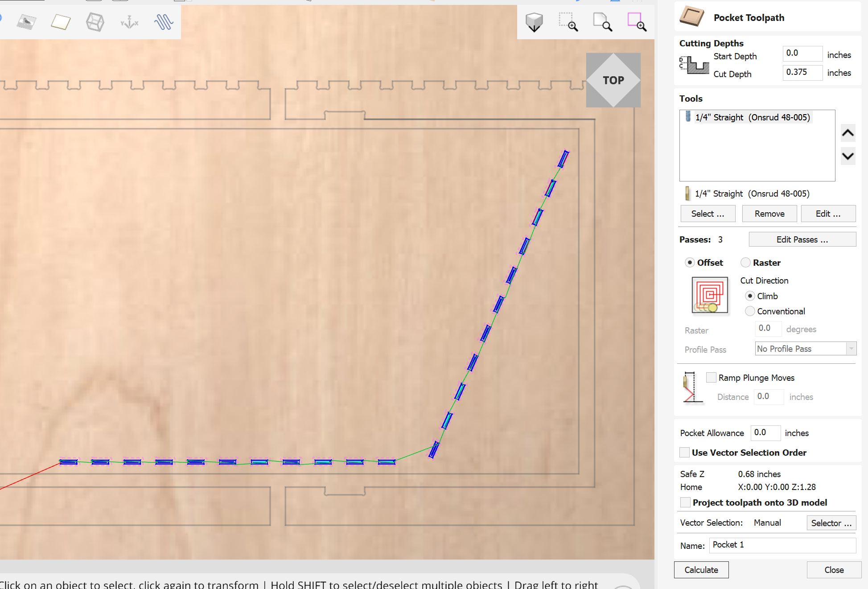Click the zoom to material page icon

(x=602, y=21)
